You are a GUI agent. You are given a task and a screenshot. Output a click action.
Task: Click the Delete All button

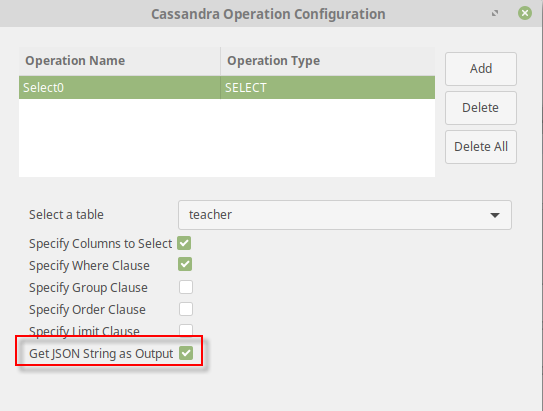[481, 147]
